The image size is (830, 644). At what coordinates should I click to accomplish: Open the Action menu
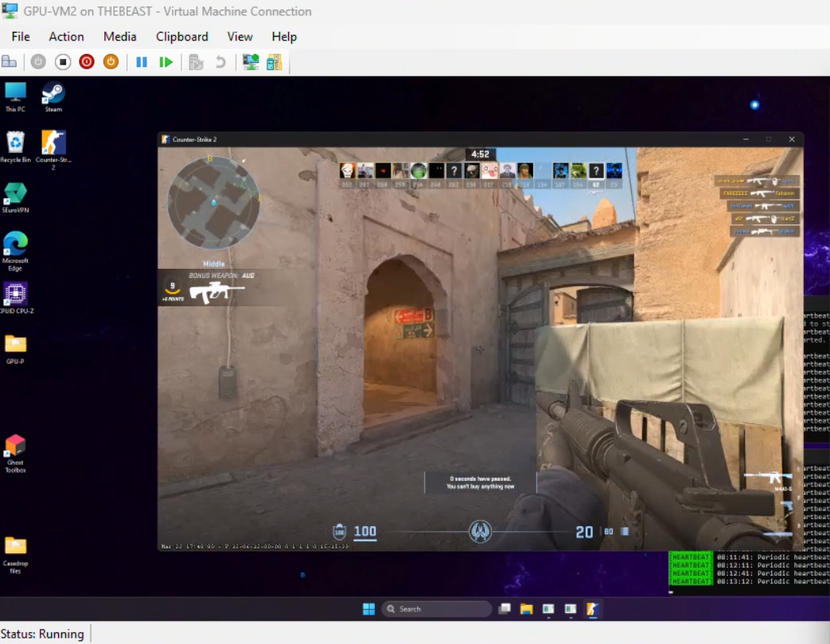66,37
